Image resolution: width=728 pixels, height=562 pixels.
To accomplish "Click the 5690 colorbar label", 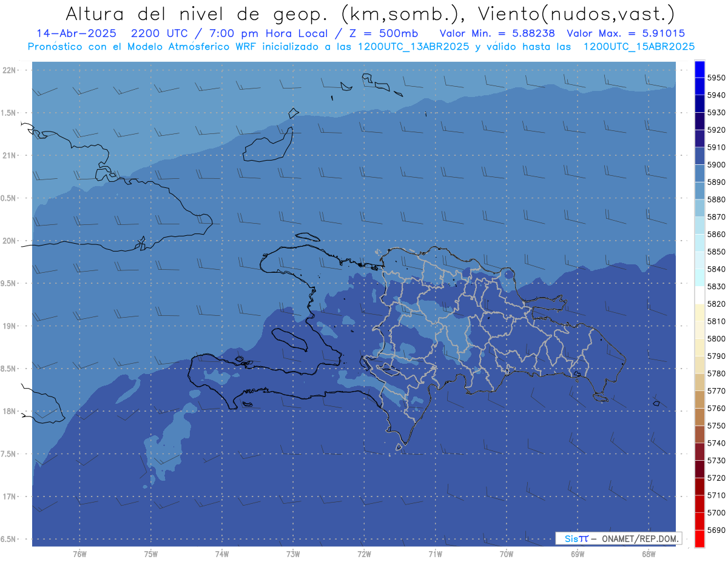I will click(716, 530).
